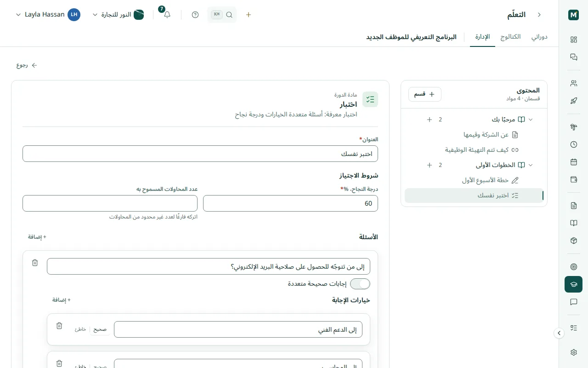Open the clock time-tracking sidebar icon
This screenshot has width=588, height=368.
(573, 144)
